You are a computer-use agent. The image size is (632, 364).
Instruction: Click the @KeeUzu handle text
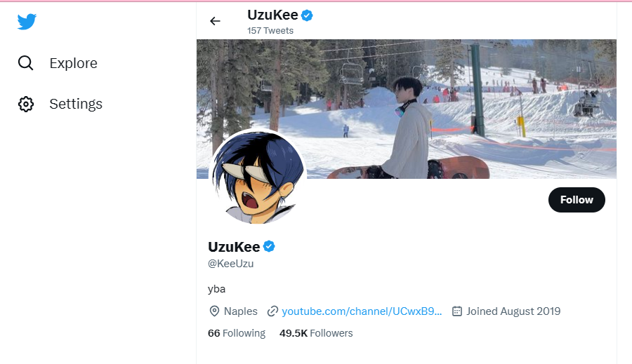(231, 264)
